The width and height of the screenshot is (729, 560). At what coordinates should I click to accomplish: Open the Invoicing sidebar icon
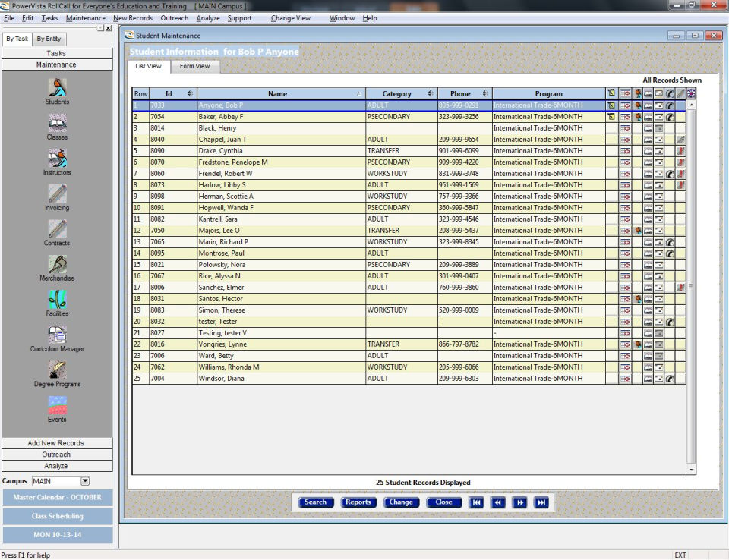click(x=57, y=193)
